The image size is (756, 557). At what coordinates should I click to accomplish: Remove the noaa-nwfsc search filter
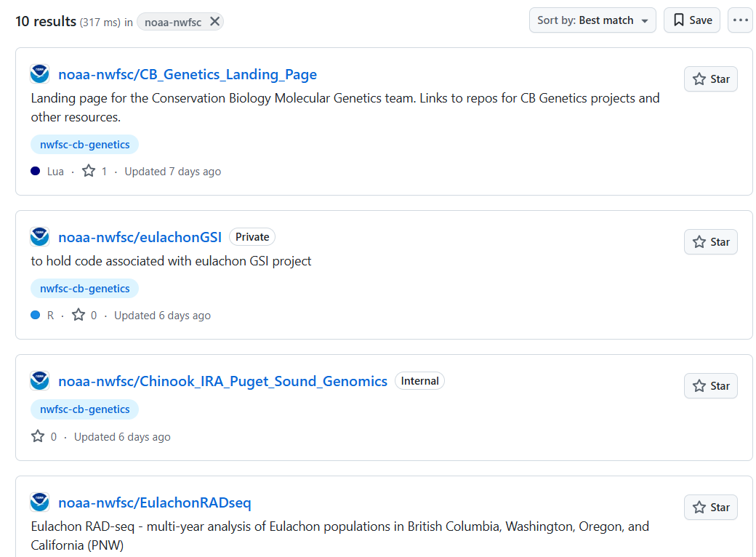tap(215, 22)
